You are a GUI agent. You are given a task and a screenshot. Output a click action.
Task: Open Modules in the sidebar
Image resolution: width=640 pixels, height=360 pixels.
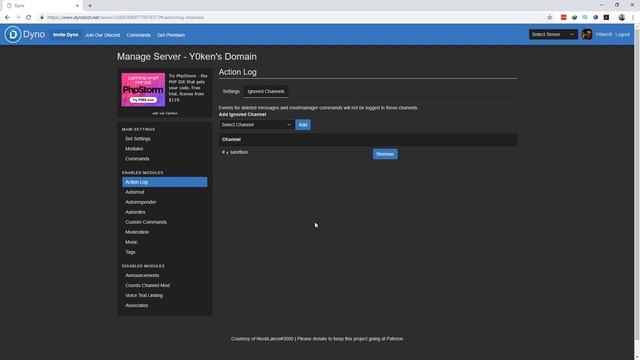[x=164, y=149]
